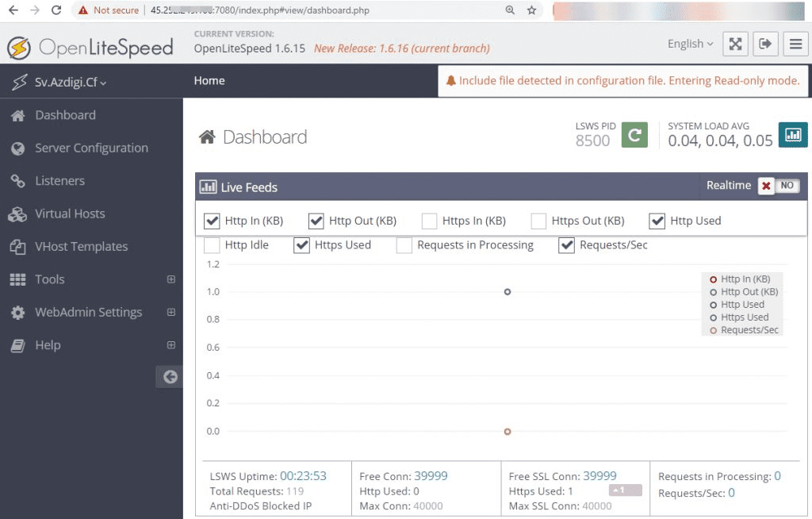Click the notification bell icon in alert

tap(451, 80)
